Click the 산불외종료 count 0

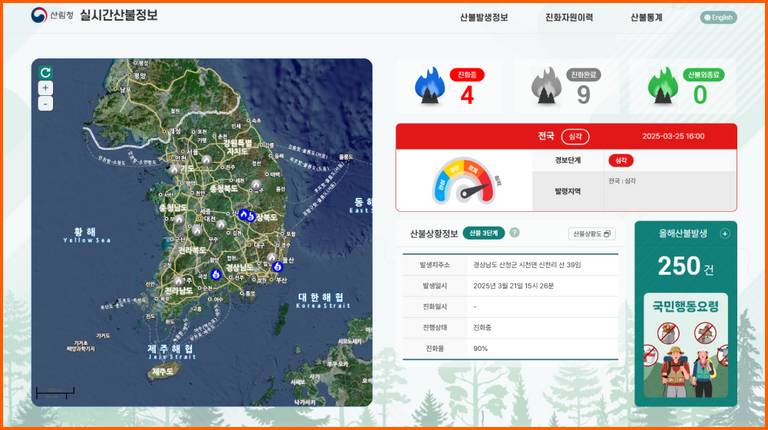point(700,95)
